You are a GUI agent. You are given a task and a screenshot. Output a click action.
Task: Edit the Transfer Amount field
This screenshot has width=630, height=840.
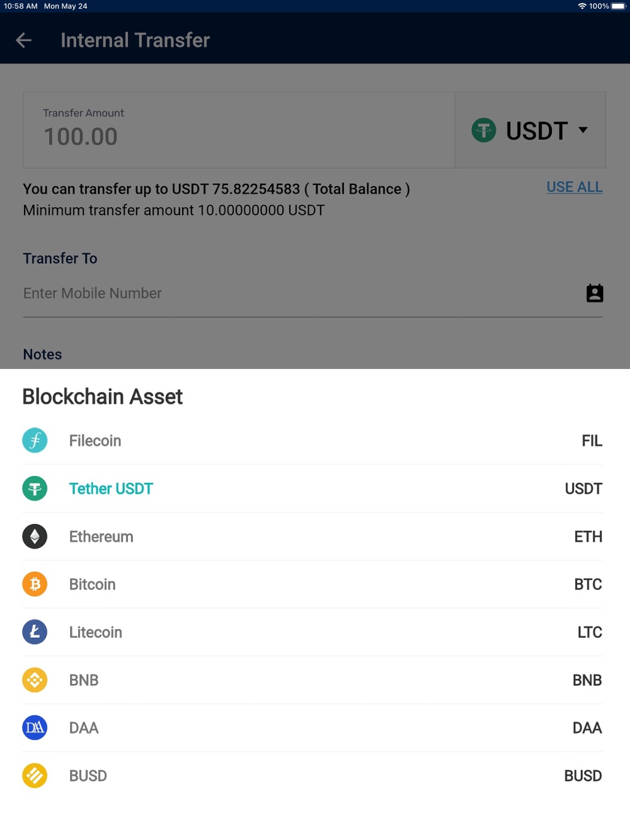239,130
